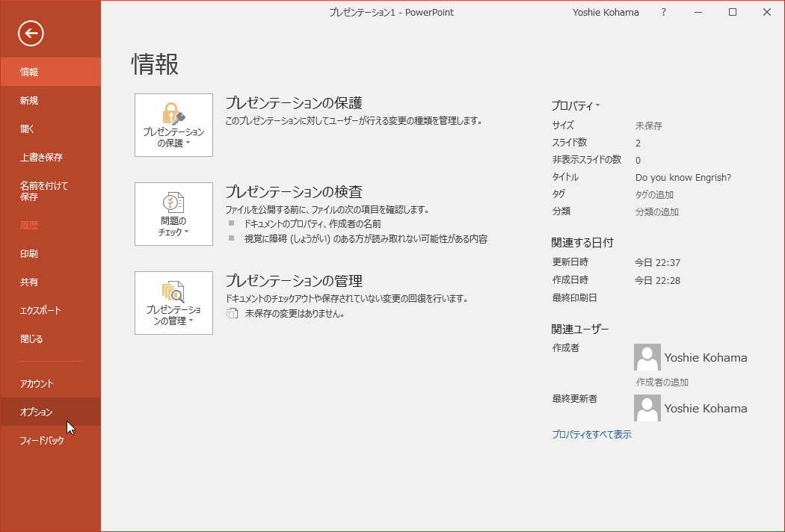Screen dimensions: 785x532
Task: Click the 未保存の変更はありません document icon
Action: [232, 314]
